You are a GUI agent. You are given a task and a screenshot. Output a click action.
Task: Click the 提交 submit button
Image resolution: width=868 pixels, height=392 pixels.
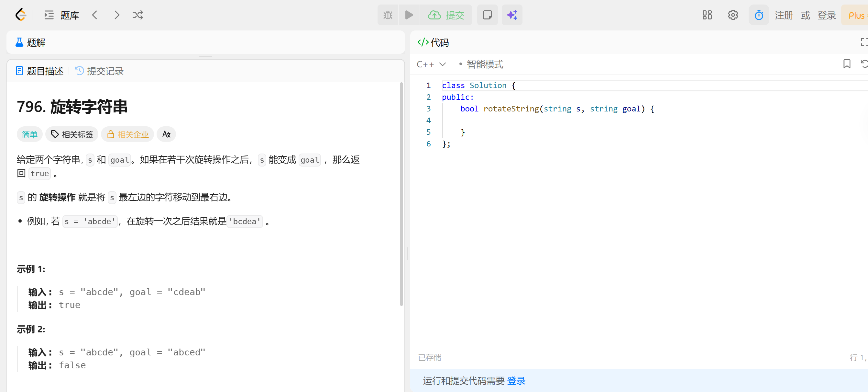point(446,15)
